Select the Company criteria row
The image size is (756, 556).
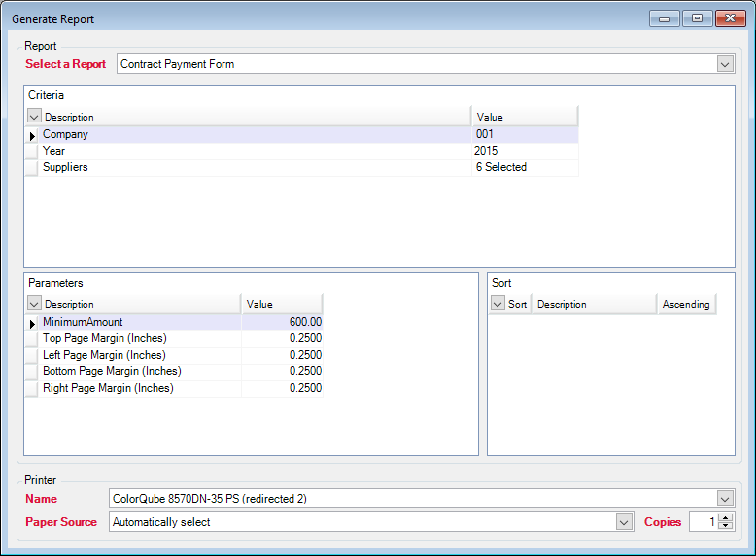coord(301,134)
